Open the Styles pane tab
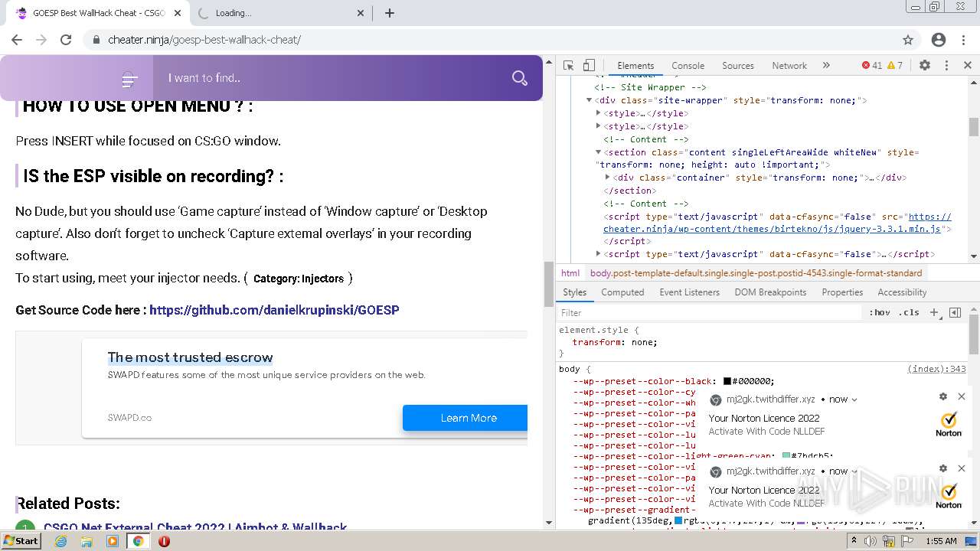 pos(574,292)
